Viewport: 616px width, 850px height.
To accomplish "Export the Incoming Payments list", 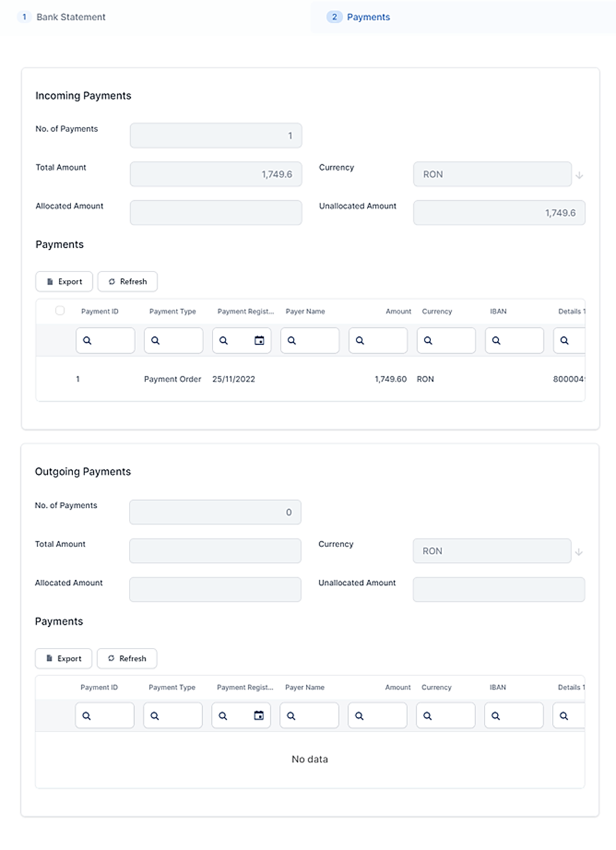I will click(x=64, y=282).
